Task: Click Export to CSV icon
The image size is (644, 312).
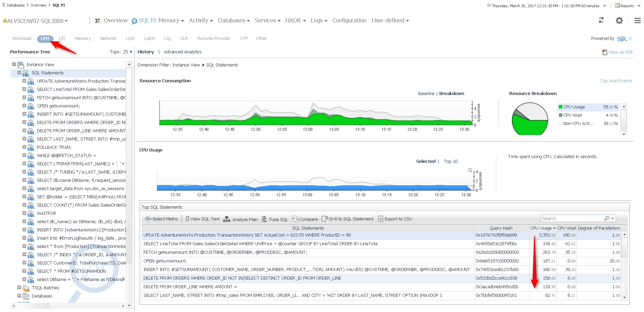Action: (381, 219)
